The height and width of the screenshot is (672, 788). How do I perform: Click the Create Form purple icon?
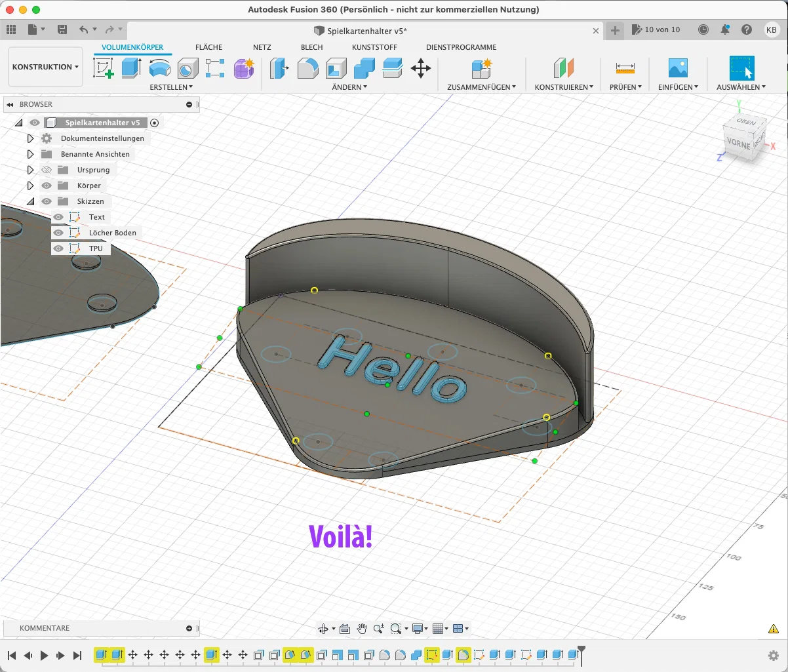244,68
